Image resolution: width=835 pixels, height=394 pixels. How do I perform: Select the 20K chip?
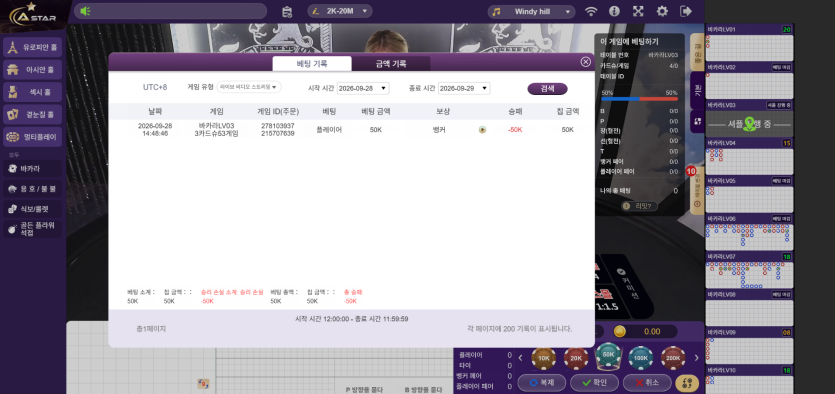click(x=576, y=358)
